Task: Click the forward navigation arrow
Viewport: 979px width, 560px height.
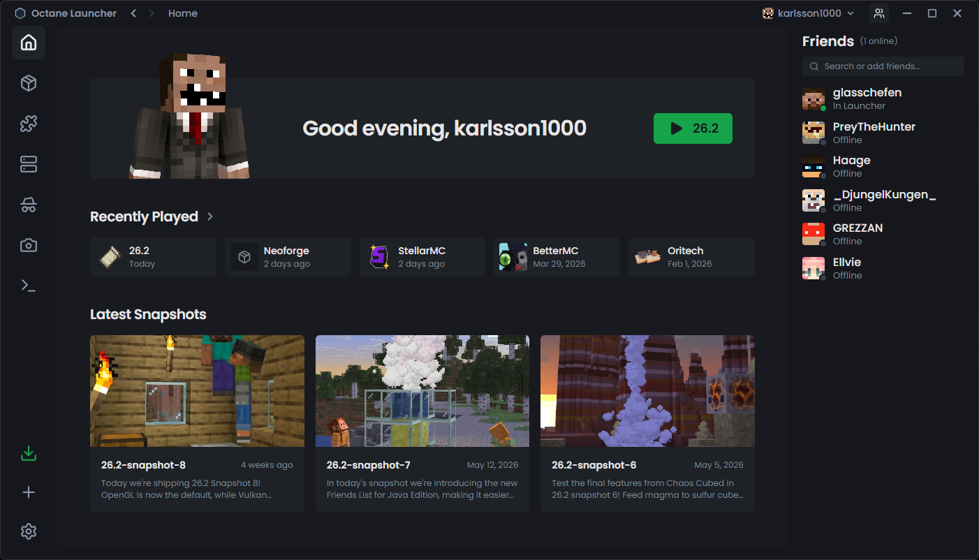Action: 152,13
